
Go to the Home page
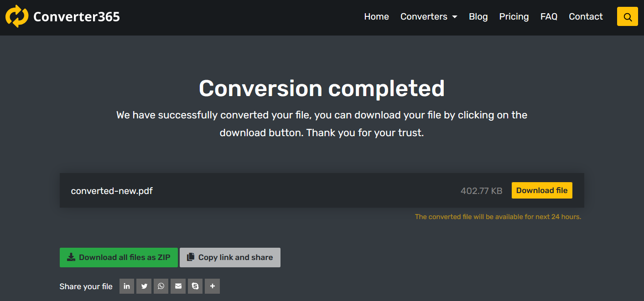pyautogui.click(x=376, y=17)
